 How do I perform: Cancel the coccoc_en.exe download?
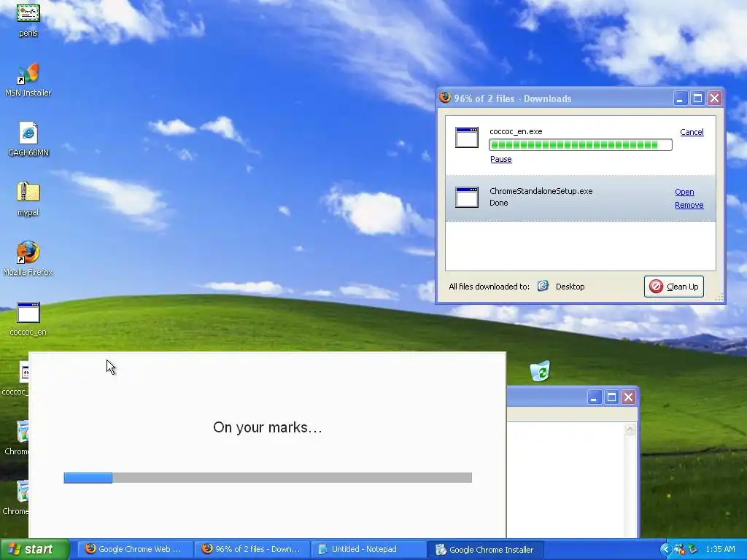pyautogui.click(x=692, y=132)
